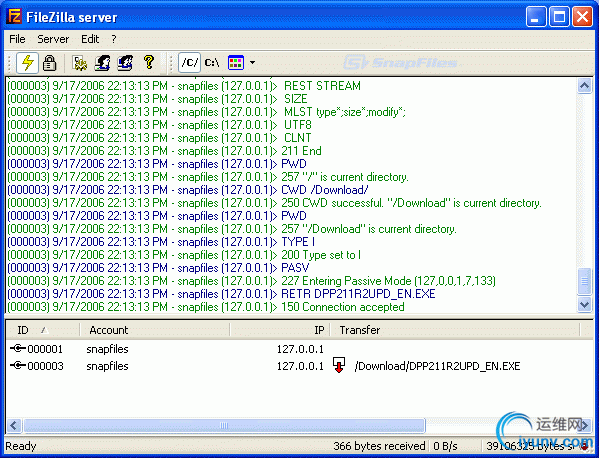Click the '250 CWD successful' log line

[275, 203]
